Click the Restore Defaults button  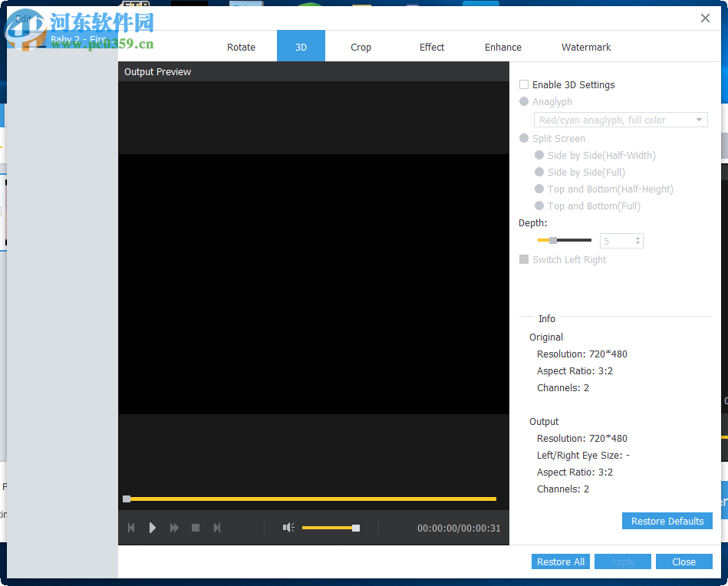tap(667, 521)
